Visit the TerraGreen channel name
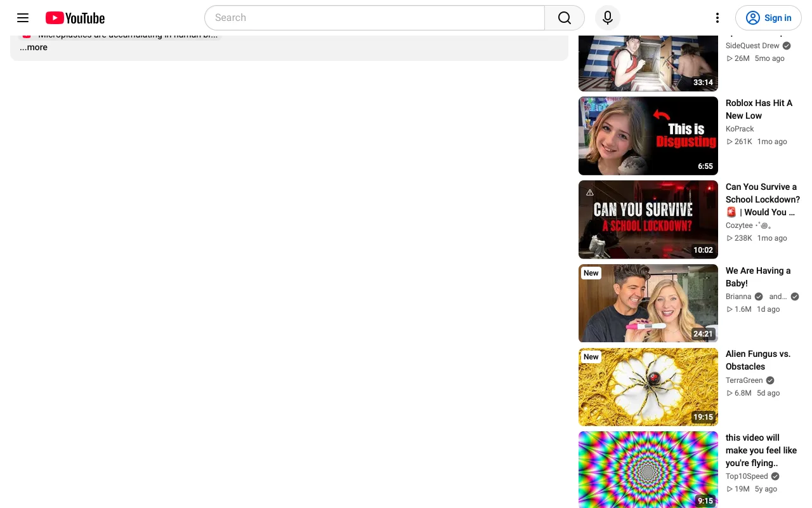812x508 pixels. click(744, 380)
